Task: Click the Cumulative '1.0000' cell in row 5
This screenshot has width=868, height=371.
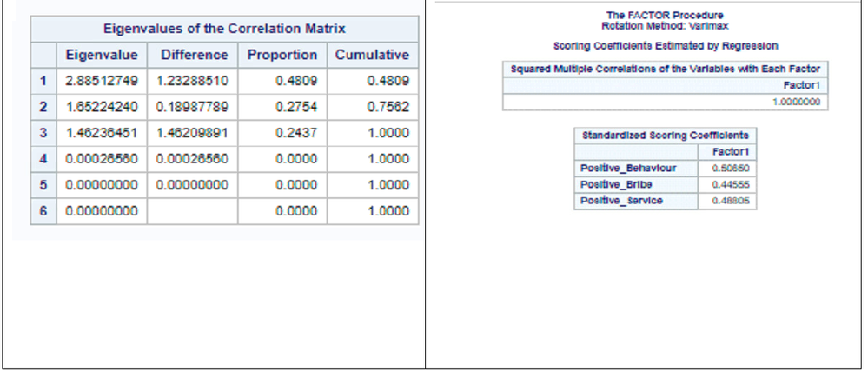Action: coord(373,185)
